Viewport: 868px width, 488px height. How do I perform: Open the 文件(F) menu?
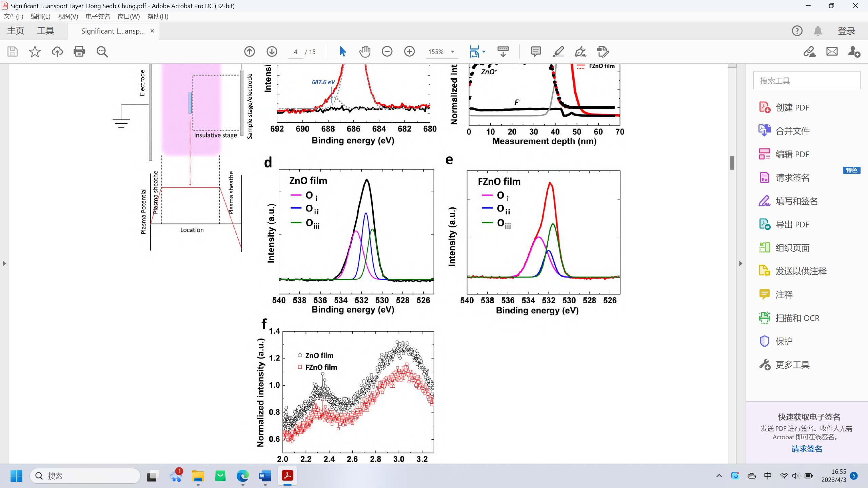pos(14,16)
